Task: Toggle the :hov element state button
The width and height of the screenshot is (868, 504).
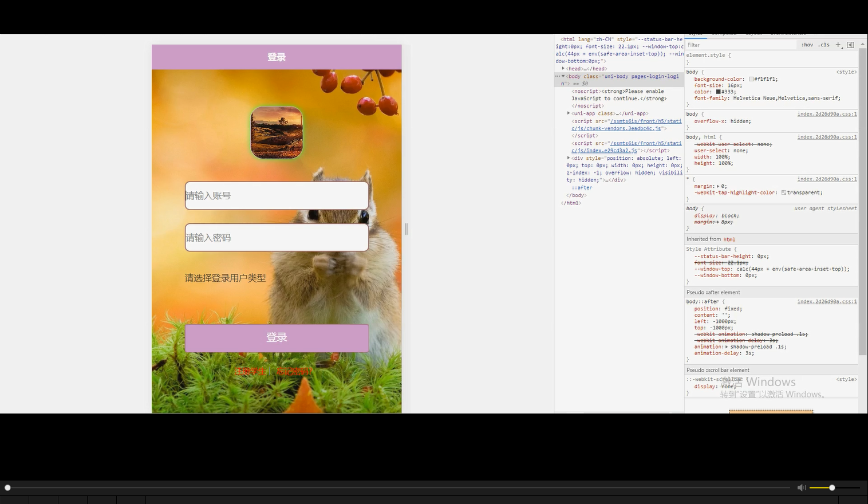Action: (807, 45)
